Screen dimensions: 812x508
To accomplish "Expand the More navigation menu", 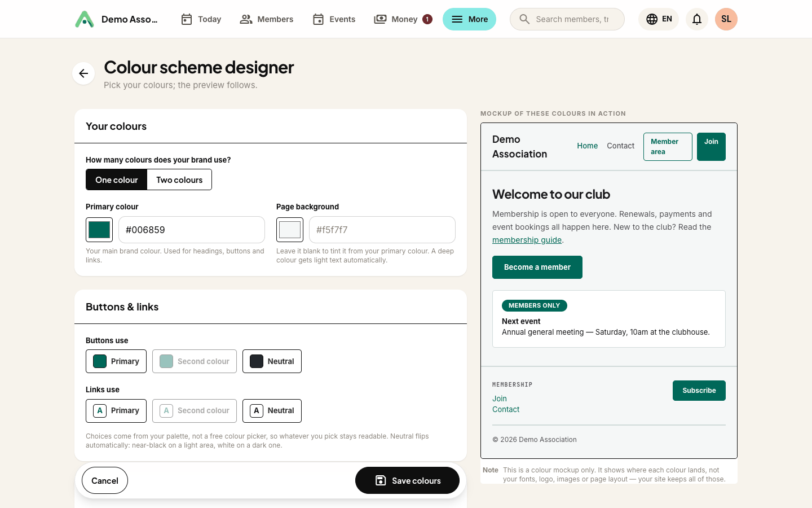I will coord(469,19).
